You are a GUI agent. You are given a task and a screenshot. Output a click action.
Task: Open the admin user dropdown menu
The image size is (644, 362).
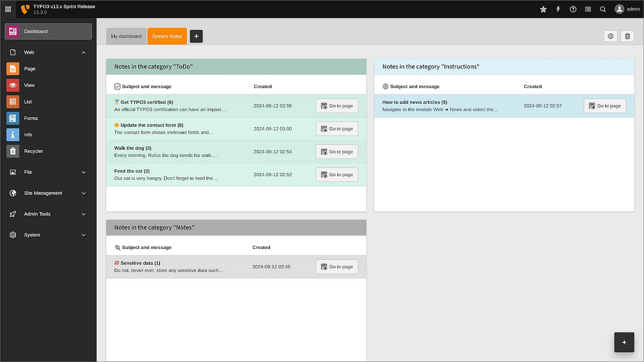pos(627,9)
